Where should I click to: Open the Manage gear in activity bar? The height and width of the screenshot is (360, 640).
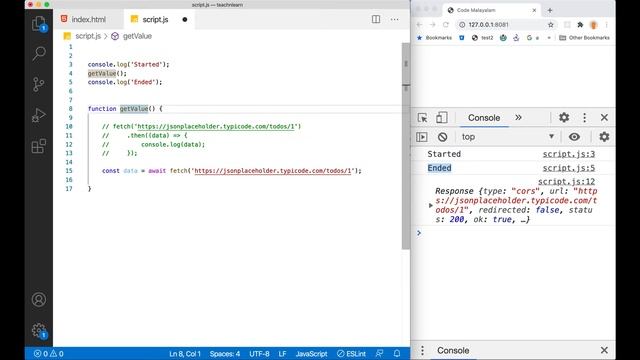39,330
